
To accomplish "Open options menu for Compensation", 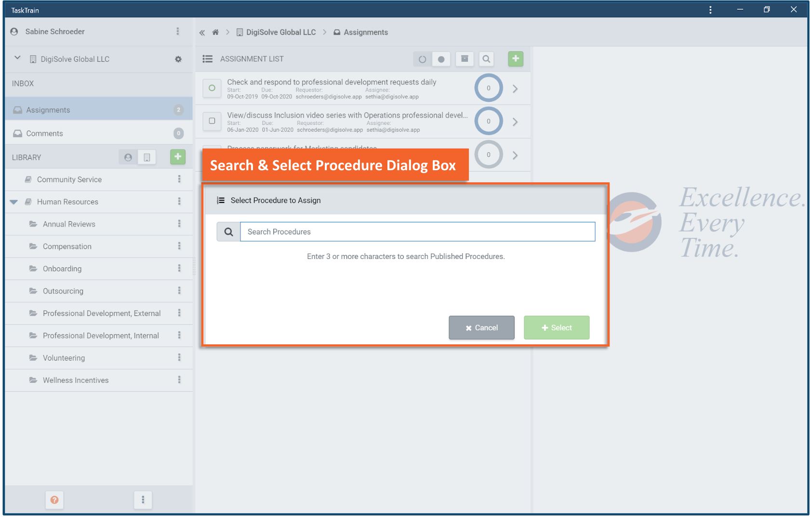I will coord(179,246).
